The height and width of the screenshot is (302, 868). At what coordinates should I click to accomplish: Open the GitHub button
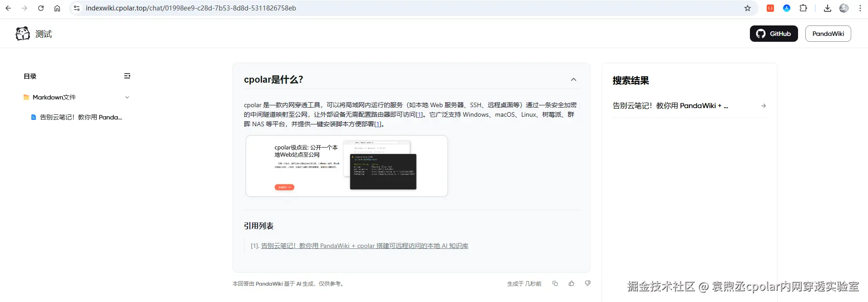click(x=774, y=34)
